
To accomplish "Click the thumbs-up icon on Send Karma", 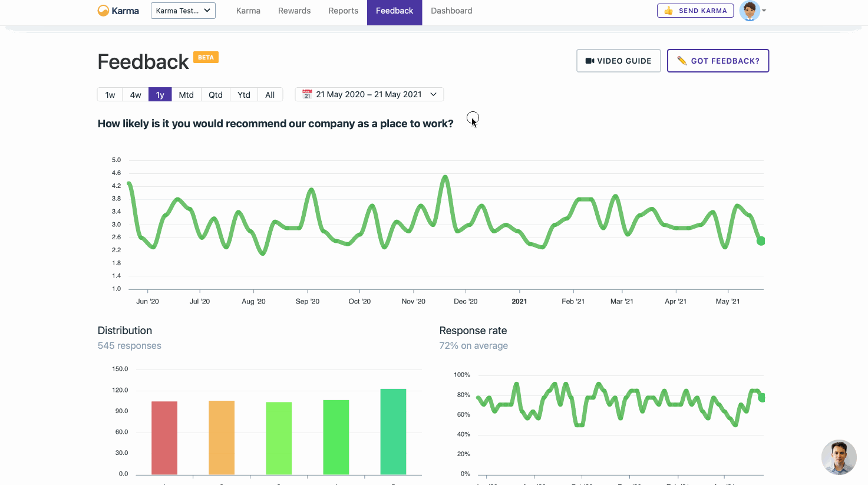I will (x=668, y=11).
